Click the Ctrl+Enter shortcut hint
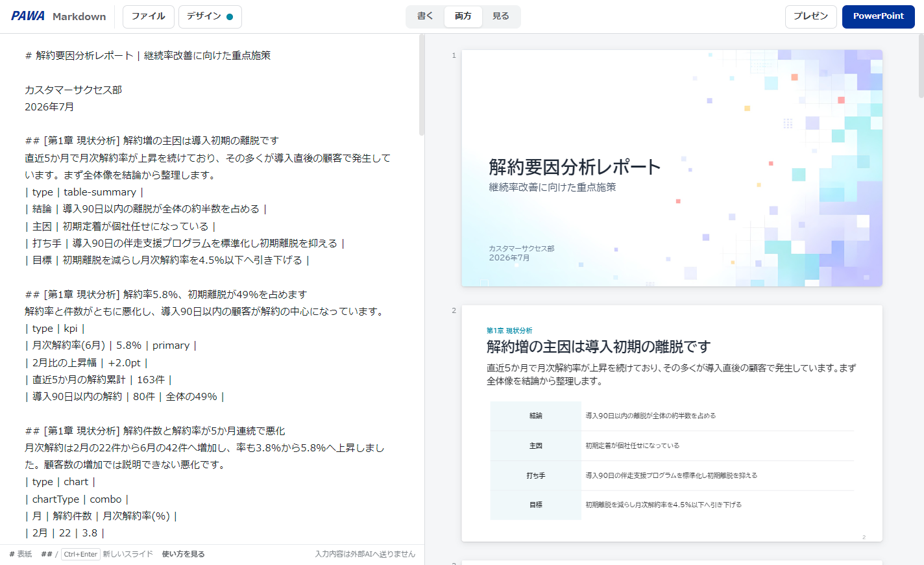The width and height of the screenshot is (924, 565). tap(81, 554)
